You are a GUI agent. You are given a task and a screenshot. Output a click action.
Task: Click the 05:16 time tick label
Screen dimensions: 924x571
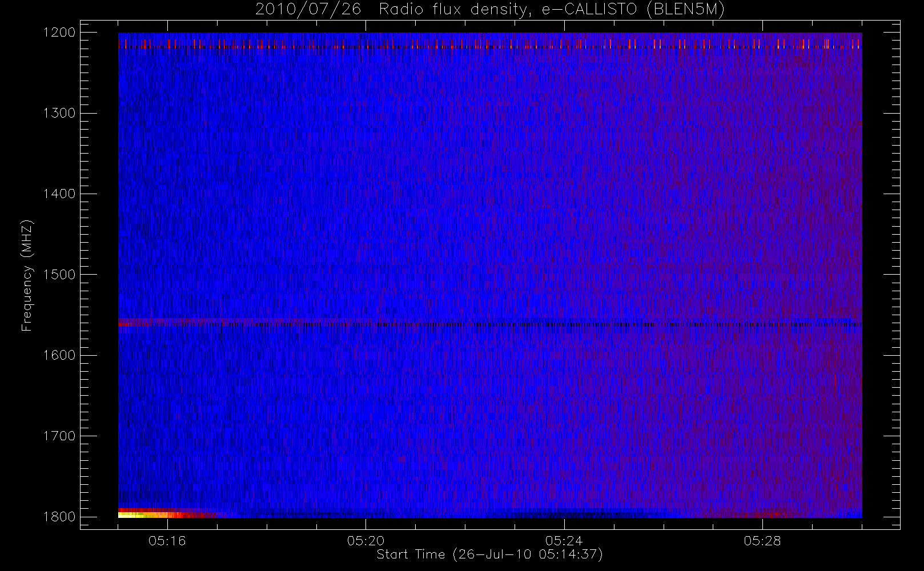click(167, 541)
